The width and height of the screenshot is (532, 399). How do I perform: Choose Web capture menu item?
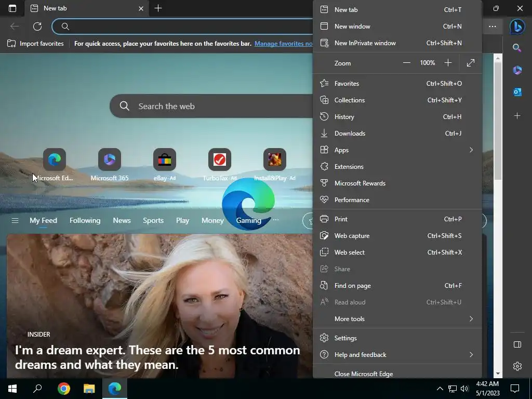click(397, 236)
